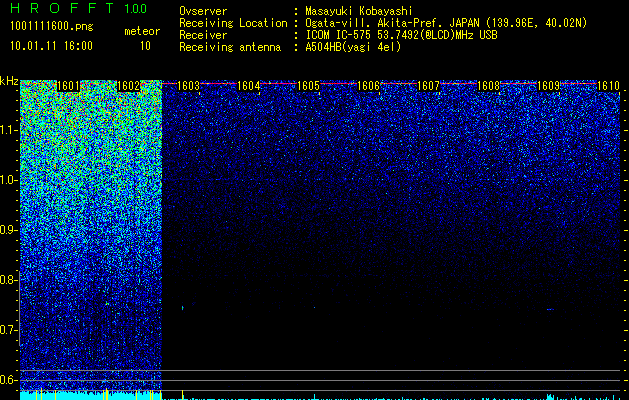Viewport: 629px width, 400px height.
Task: Click the meteor count label
Action: tap(142, 31)
